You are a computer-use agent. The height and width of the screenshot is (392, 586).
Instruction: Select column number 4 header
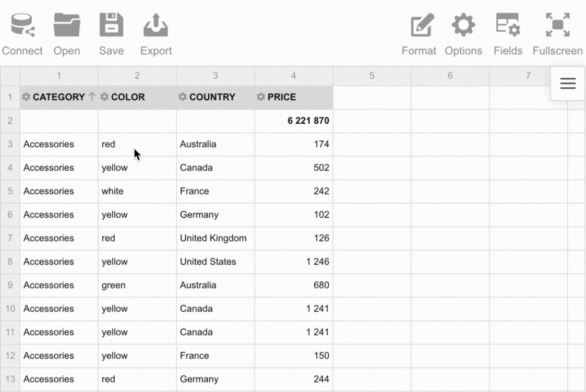pos(294,76)
